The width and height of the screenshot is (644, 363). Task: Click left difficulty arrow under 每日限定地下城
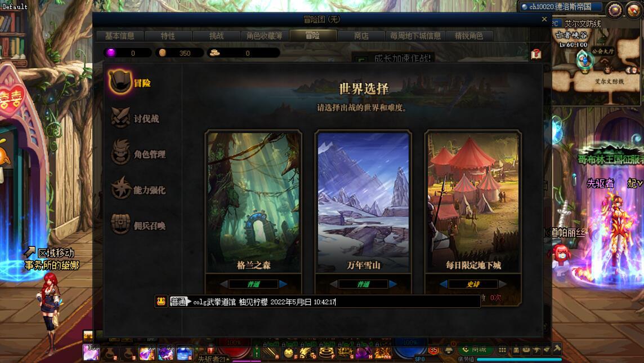pyautogui.click(x=444, y=284)
